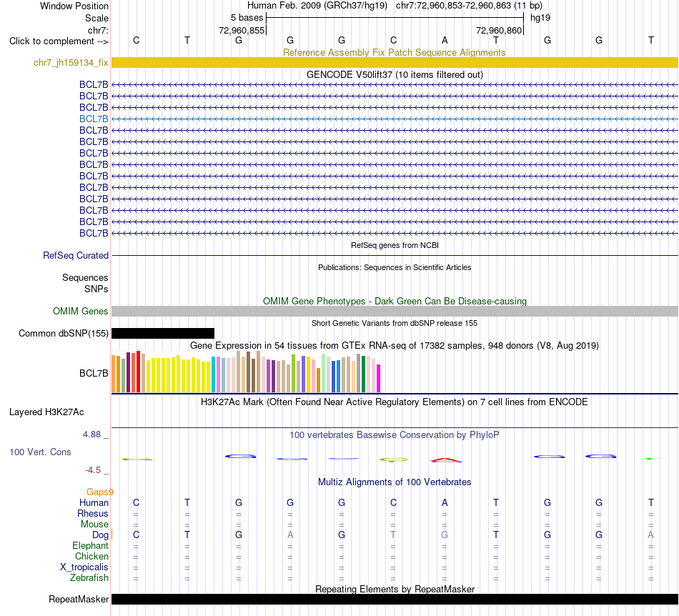Click the '100 Vert. Cons' label

point(40,452)
